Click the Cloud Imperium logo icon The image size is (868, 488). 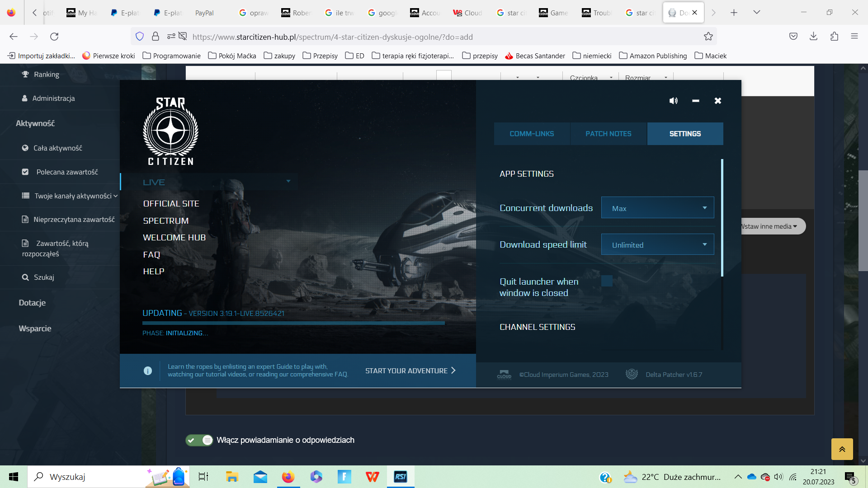point(504,375)
